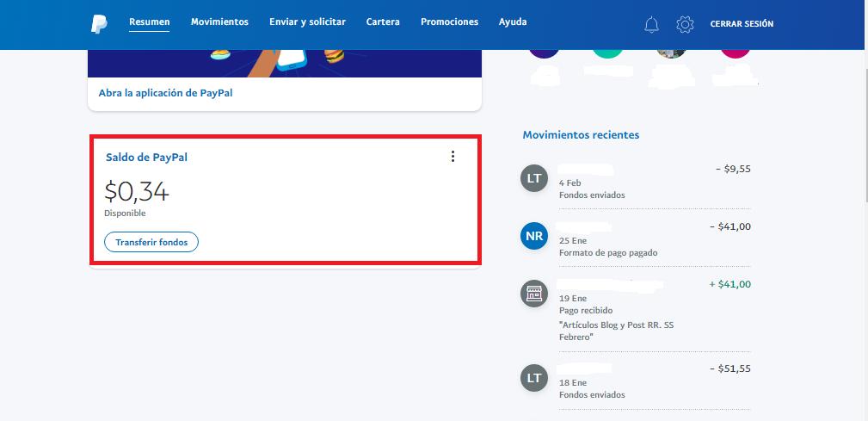Click the Transferir fondos button
The width and height of the screenshot is (868, 421).
pos(151,242)
